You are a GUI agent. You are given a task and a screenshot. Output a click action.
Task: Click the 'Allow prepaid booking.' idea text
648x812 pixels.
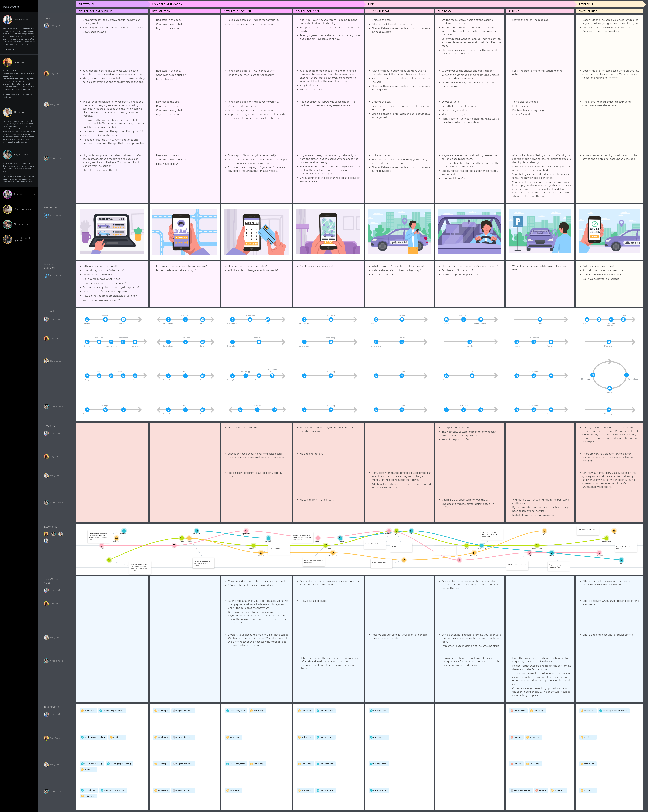pyautogui.click(x=313, y=601)
